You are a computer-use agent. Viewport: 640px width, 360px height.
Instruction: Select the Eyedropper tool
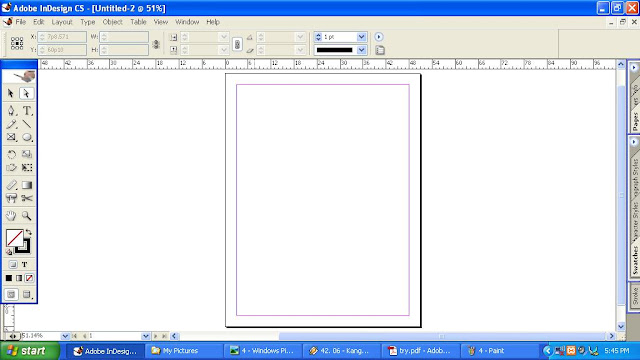[11, 185]
